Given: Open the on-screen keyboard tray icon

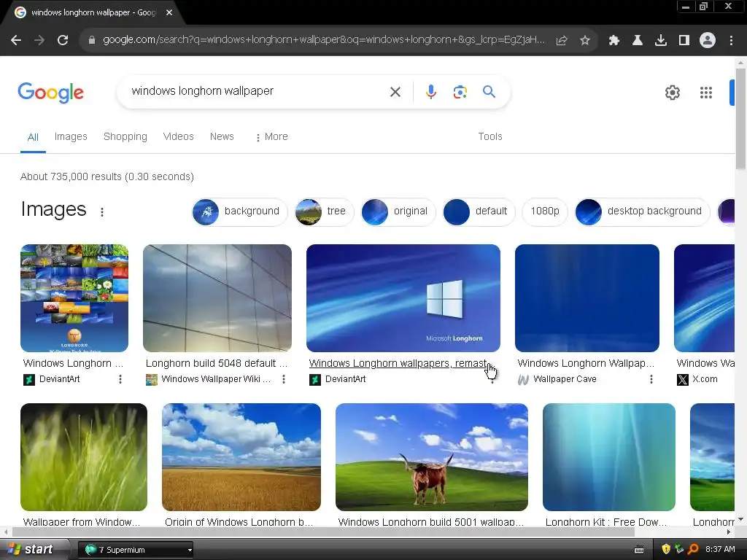Looking at the screenshot, I should [x=639, y=550].
